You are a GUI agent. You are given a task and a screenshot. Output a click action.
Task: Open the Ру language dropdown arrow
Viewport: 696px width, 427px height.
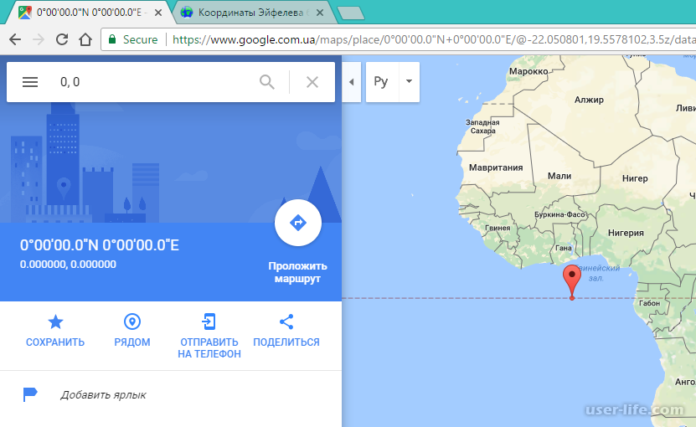click(x=408, y=82)
